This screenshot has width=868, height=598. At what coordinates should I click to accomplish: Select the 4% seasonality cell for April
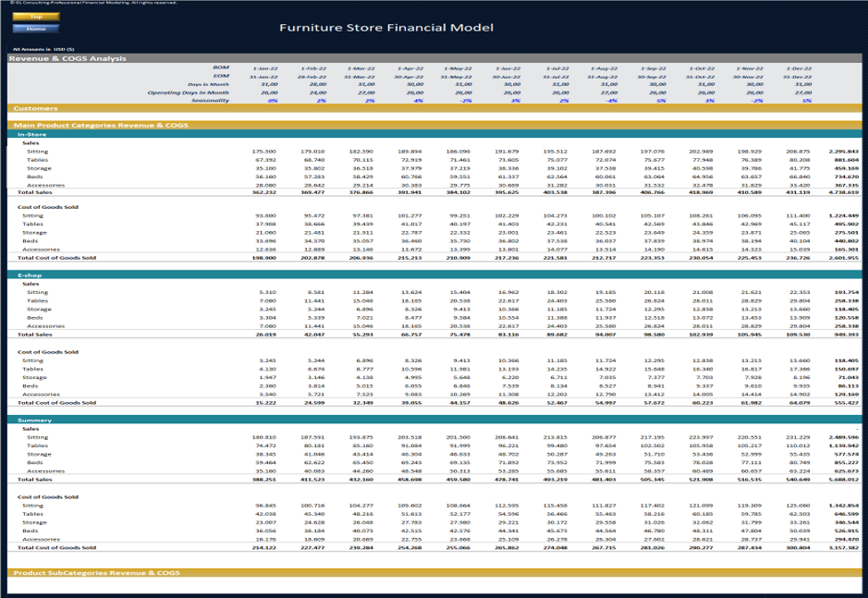419,101
